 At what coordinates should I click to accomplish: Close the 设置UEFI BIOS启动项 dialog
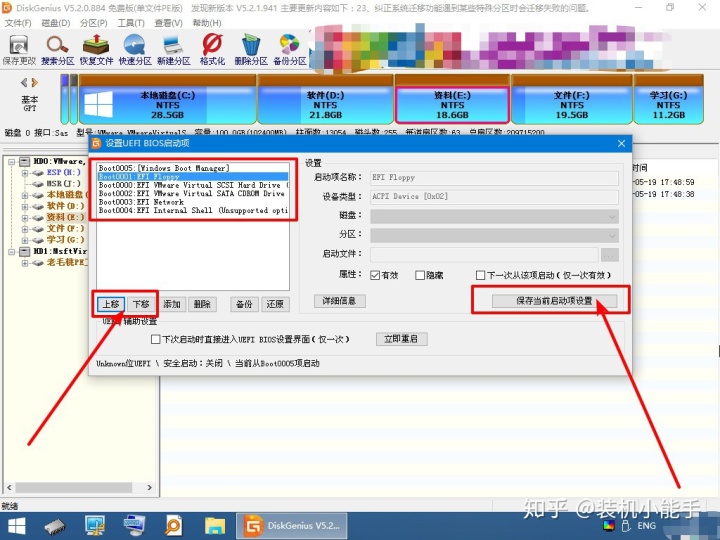coord(621,143)
